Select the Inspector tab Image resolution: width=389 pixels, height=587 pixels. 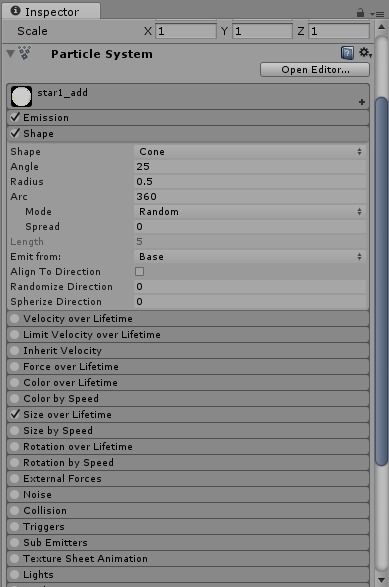(51, 12)
